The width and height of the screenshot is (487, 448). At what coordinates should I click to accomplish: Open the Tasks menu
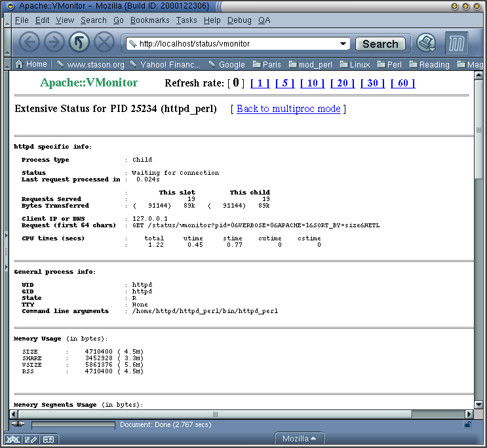pos(186,20)
